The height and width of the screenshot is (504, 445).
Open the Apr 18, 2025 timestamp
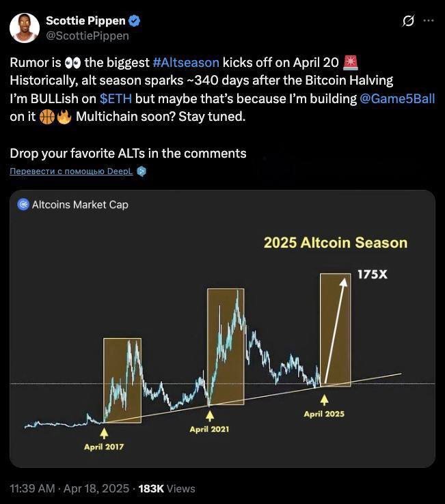coord(96,488)
